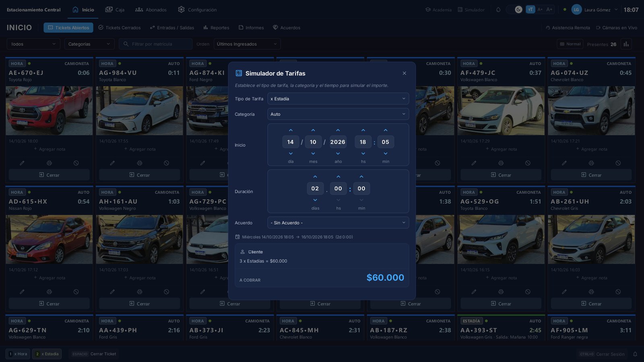Switch to Tickets Cerrados tab
Image resolution: width=644 pixels, height=362 pixels.
click(x=120, y=28)
